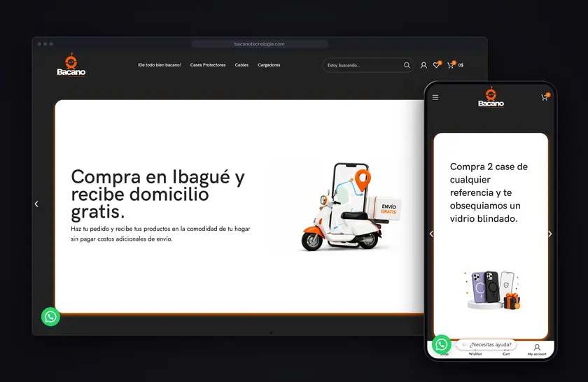Open My account in the mobile bottom bar
Viewport: 588px width, 382px height.
click(537, 350)
